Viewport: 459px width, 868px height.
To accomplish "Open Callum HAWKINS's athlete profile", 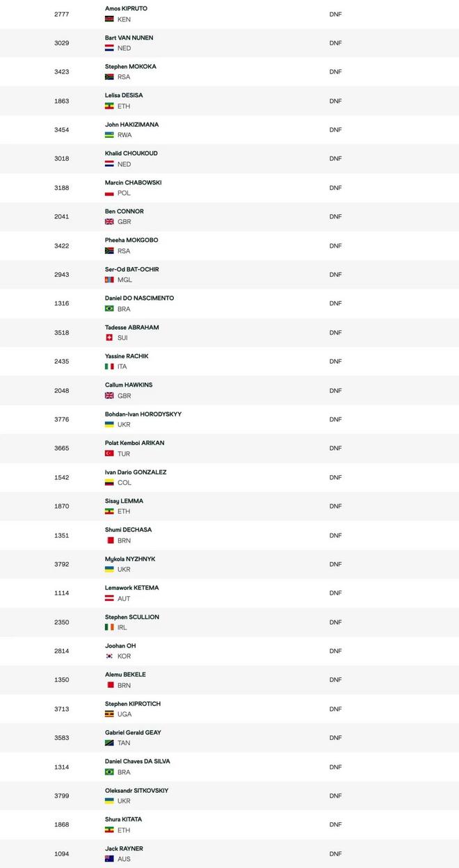I will click(x=129, y=385).
